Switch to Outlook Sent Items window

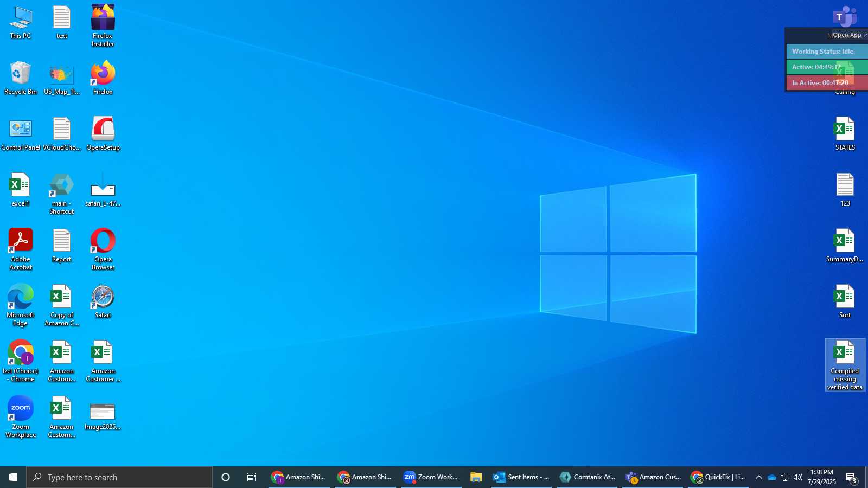pos(521,477)
